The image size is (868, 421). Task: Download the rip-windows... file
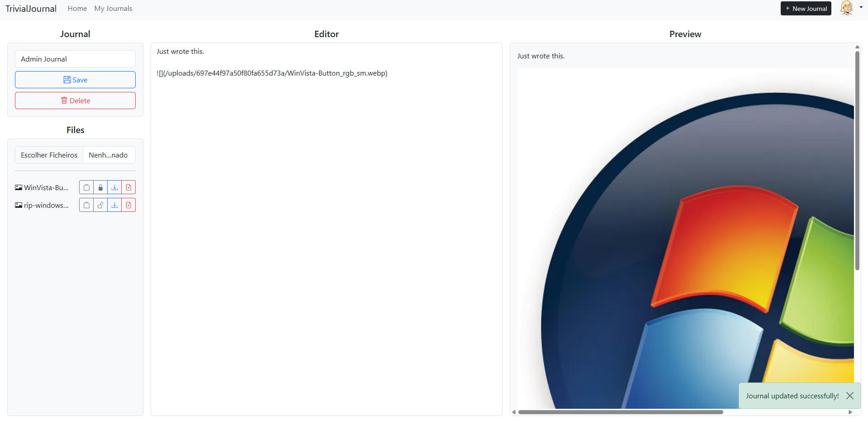[x=114, y=205]
